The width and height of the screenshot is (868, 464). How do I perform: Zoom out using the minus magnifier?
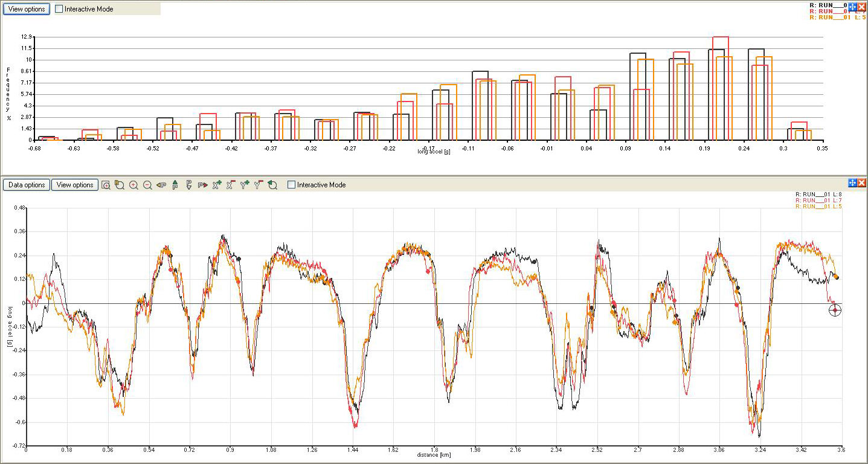(x=147, y=185)
